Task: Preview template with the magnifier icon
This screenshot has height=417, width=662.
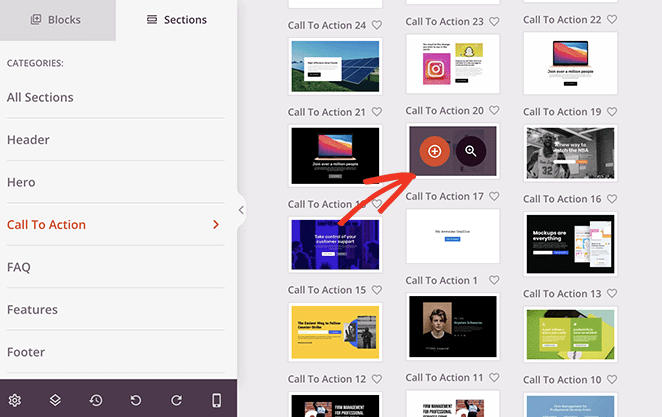Action: point(471,151)
